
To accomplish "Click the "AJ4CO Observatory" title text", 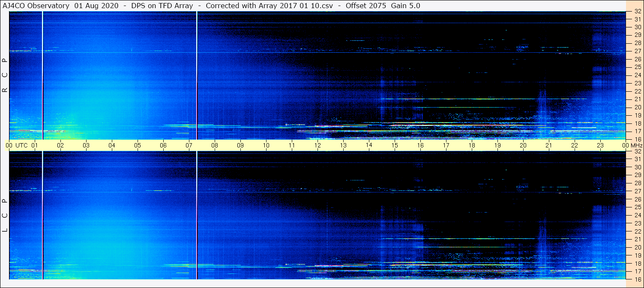I will point(36,6).
